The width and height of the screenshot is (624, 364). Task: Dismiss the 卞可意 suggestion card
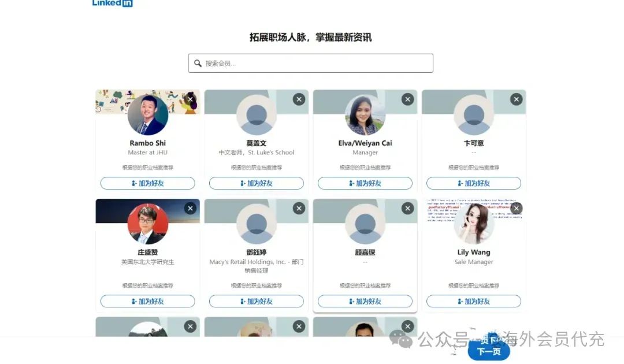coord(516,99)
